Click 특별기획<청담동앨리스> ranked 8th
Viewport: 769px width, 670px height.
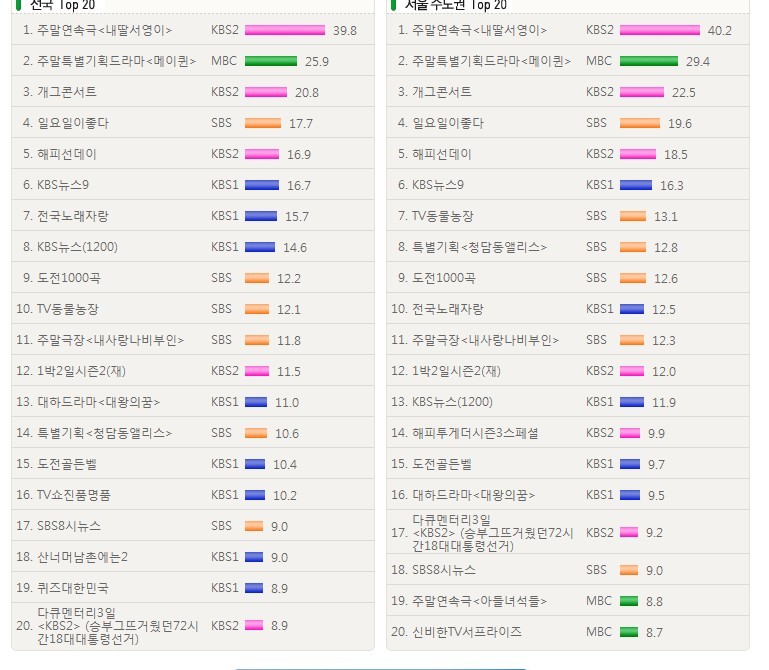[x=479, y=247]
